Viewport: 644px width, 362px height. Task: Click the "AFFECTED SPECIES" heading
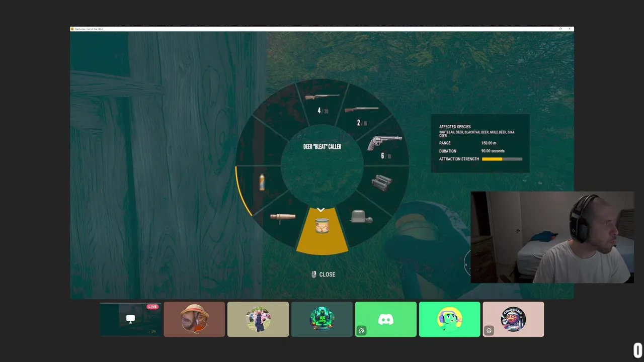455,127
